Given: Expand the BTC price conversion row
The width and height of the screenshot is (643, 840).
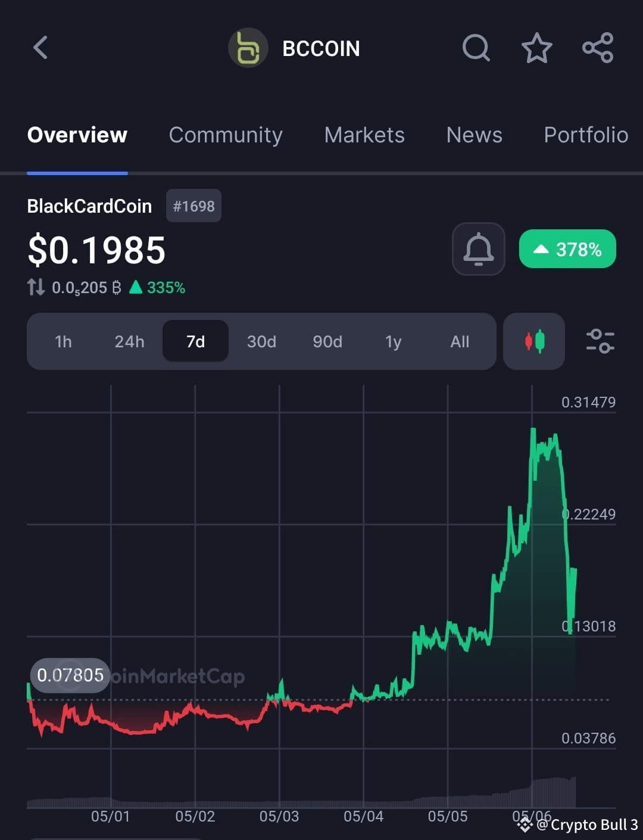Looking at the screenshot, I should click(x=105, y=287).
